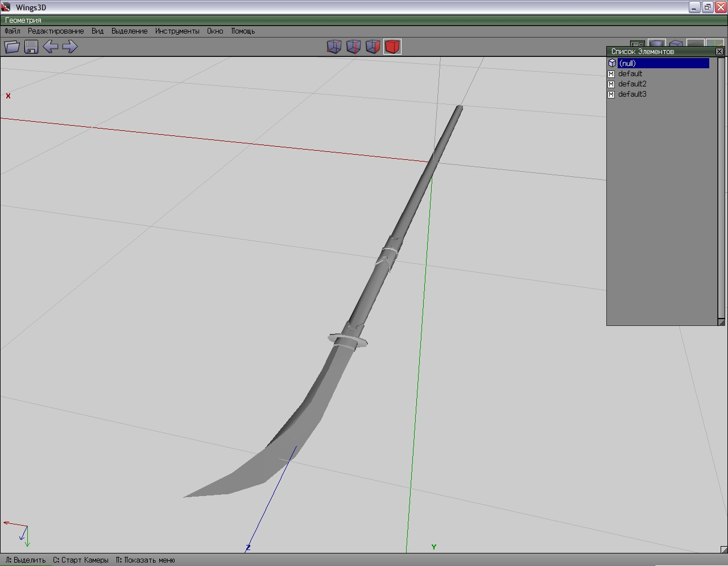Select the default2 material entry
The image size is (728, 566).
coord(632,84)
